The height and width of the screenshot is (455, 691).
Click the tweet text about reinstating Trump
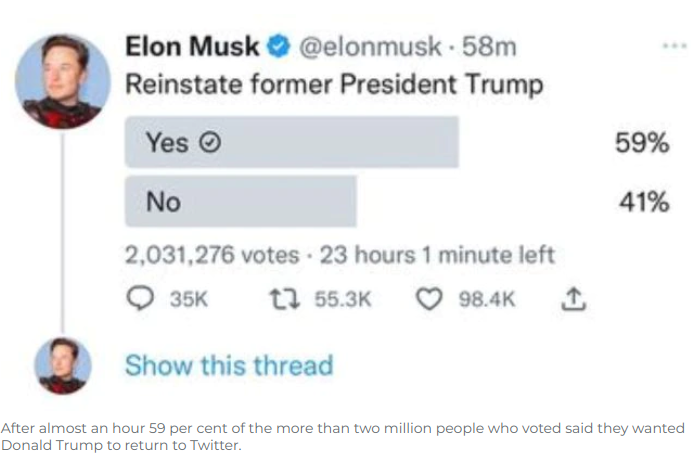point(334,84)
